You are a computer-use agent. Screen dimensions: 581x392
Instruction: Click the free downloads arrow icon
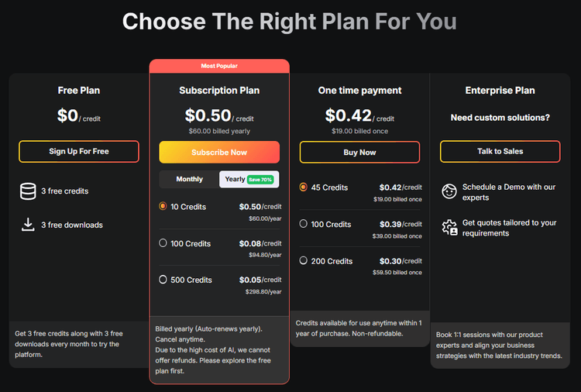(x=28, y=225)
